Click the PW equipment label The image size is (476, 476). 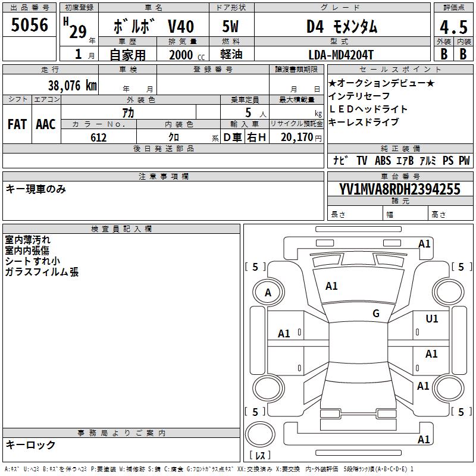464,160
